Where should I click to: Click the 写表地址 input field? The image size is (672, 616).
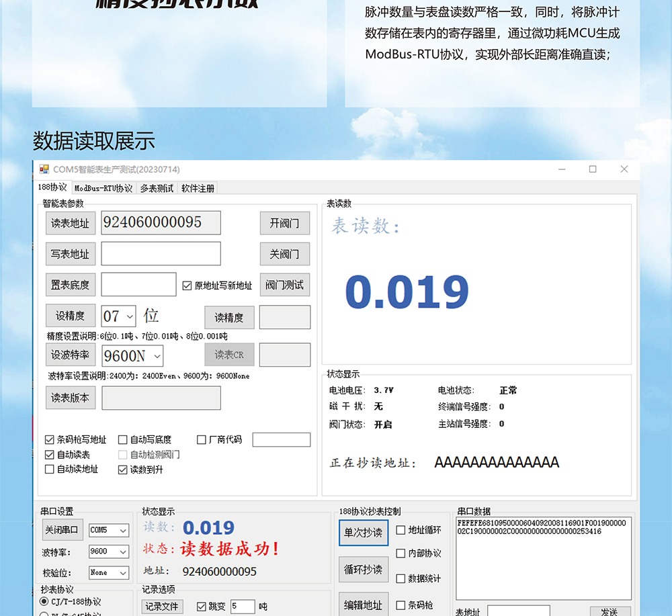[161, 254]
